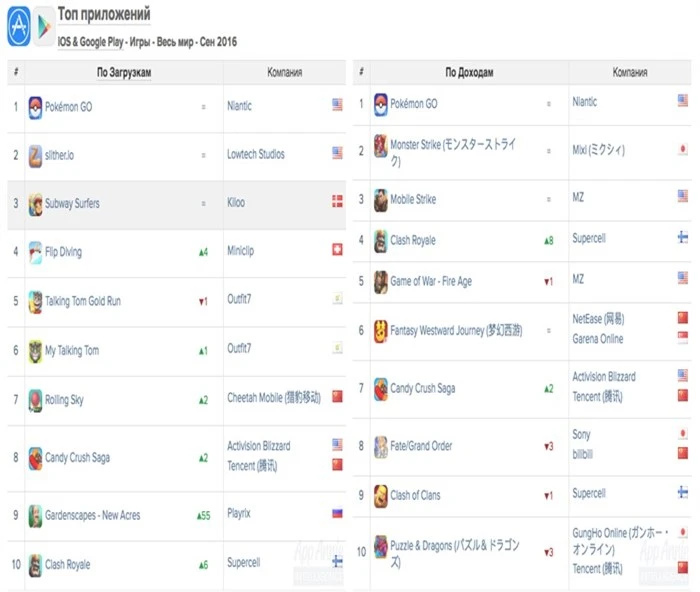Click the Lowtech Studios company link

coord(256,155)
